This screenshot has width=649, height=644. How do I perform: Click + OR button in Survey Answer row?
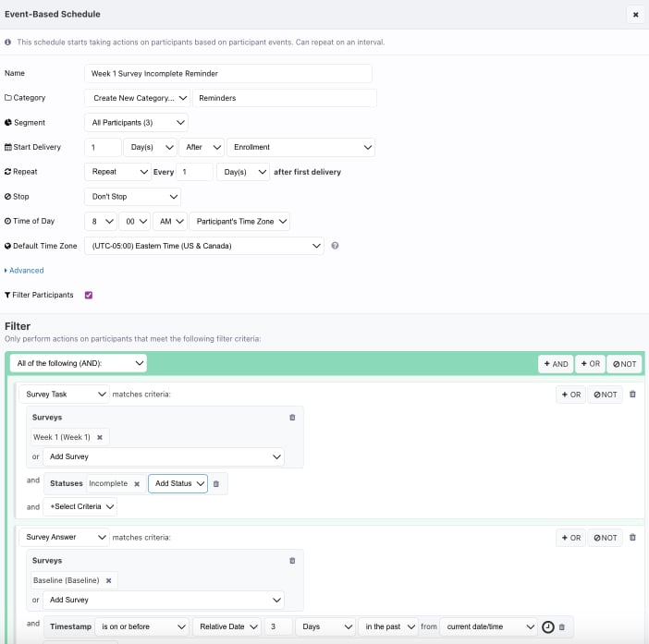click(x=570, y=538)
